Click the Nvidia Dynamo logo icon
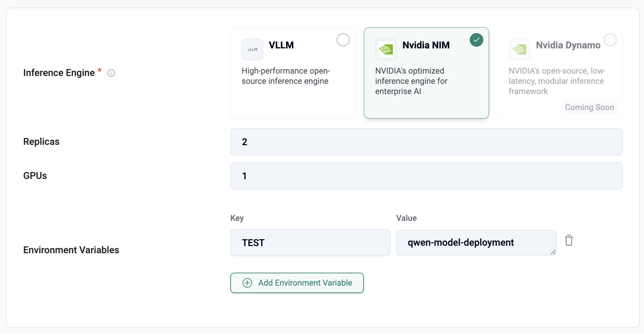The image size is (644, 334). 519,49
